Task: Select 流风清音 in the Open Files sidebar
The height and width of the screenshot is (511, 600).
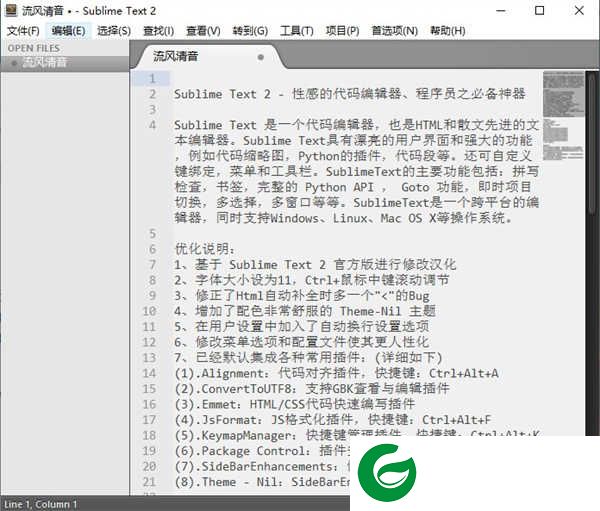Action: point(64,63)
